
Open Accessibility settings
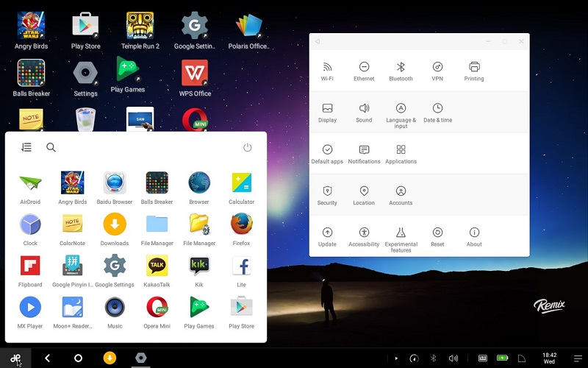point(364,236)
